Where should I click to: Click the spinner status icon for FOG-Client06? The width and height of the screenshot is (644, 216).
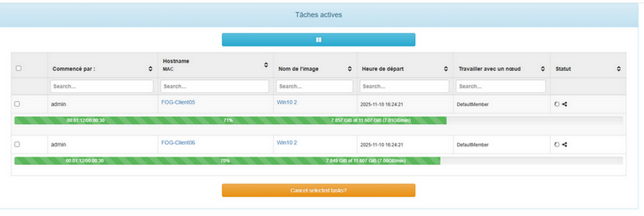click(x=557, y=144)
